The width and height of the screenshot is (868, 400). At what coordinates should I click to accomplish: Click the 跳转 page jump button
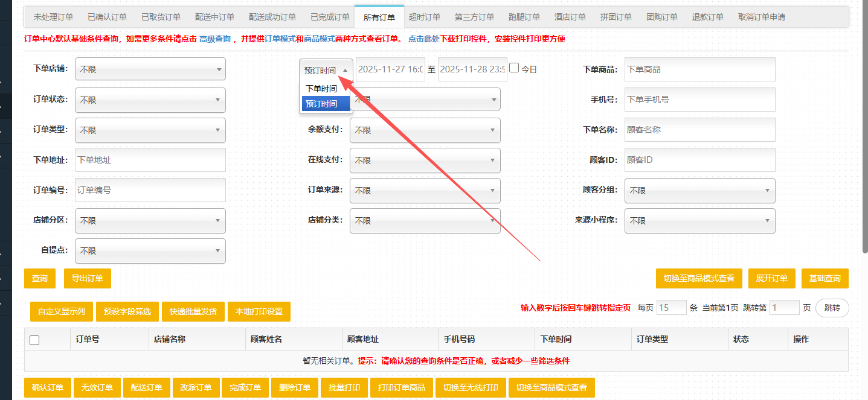click(x=832, y=308)
